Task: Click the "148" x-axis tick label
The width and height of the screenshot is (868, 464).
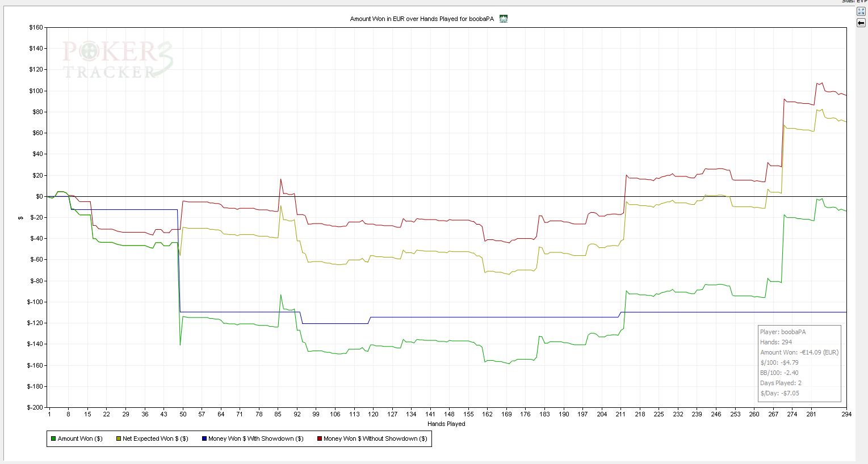Action: 449,414
